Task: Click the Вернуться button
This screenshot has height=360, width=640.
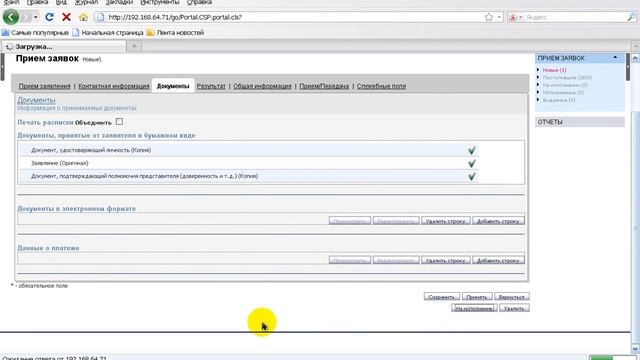Action: (512, 297)
